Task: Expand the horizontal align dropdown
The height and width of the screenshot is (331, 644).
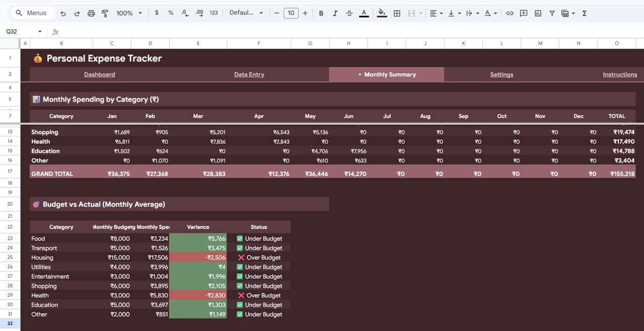Action: pos(441,13)
